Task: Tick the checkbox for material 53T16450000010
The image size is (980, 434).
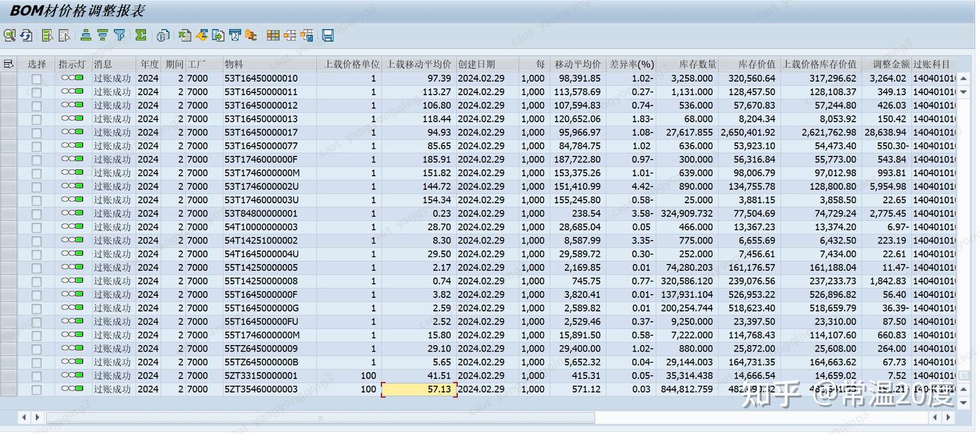Action: pos(35,78)
